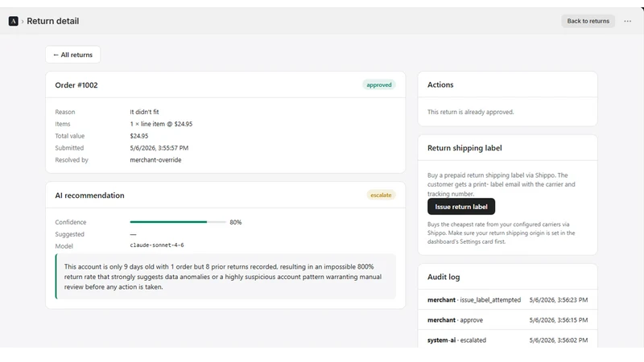Click the AI recommendation heading

[89, 195]
